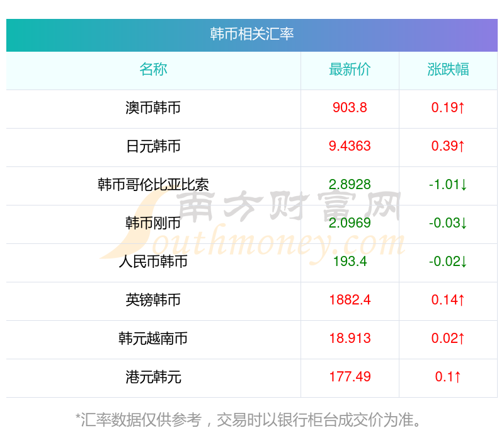Click the 汇率数据仅供参考 disclaimer note

(x=248, y=420)
